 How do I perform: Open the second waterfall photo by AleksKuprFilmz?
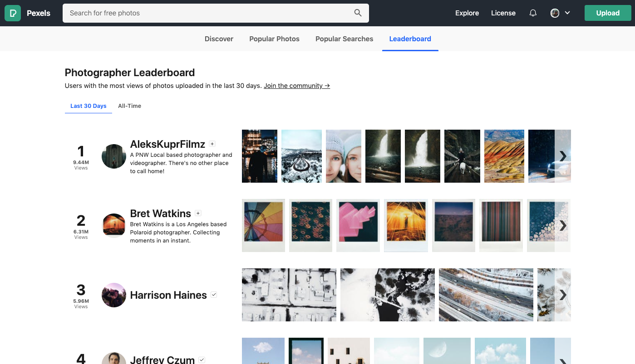coord(423,156)
